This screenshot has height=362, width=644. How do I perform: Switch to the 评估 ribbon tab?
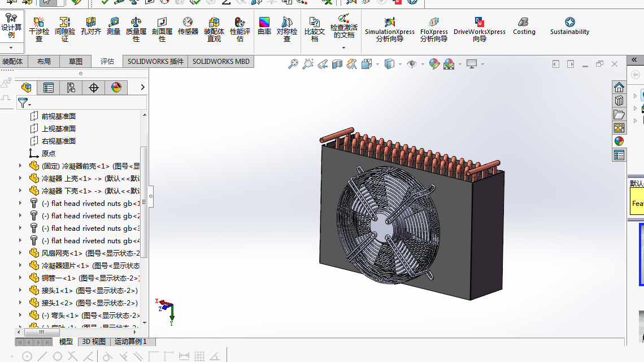point(107,61)
